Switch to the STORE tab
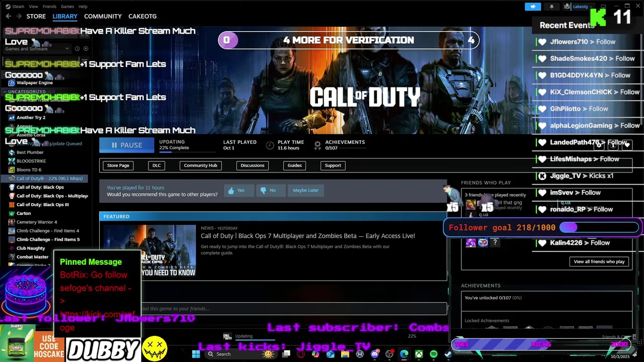Image resolution: width=644 pixels, height=362 pixels. 36,16
